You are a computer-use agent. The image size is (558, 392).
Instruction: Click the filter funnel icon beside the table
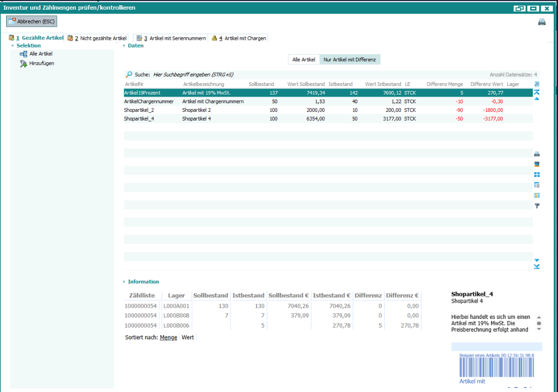point(537,206)
